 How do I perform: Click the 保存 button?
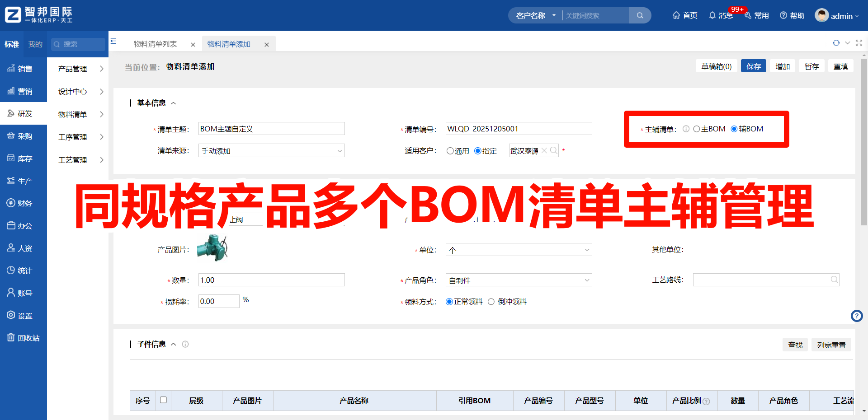click(x=753, y=66)
